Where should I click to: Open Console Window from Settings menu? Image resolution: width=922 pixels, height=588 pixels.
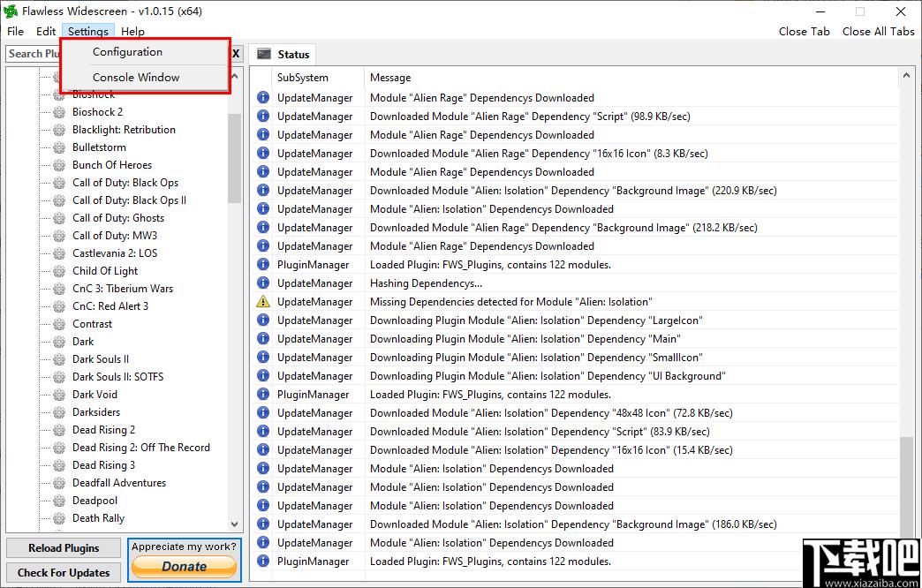(136, 77)
